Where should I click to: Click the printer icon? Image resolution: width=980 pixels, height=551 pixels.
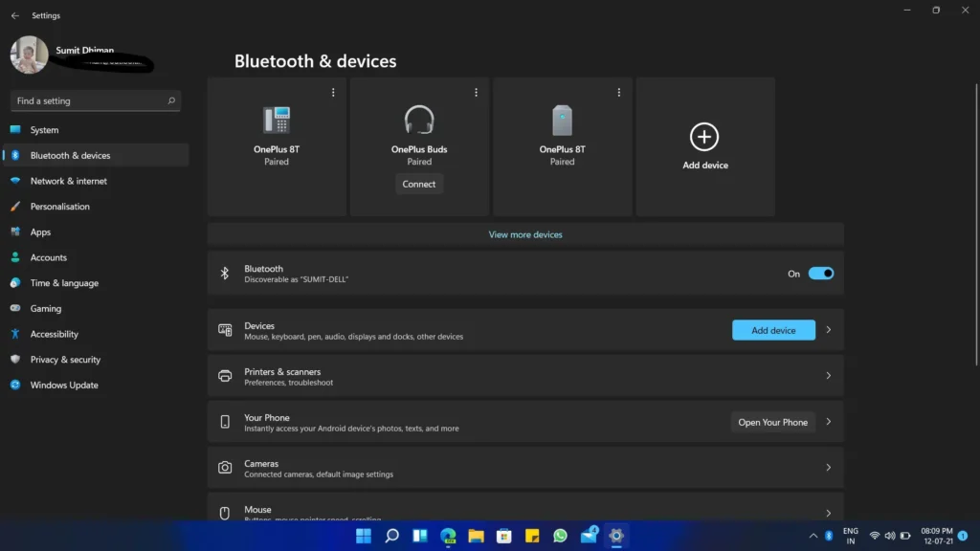(225, 376)
